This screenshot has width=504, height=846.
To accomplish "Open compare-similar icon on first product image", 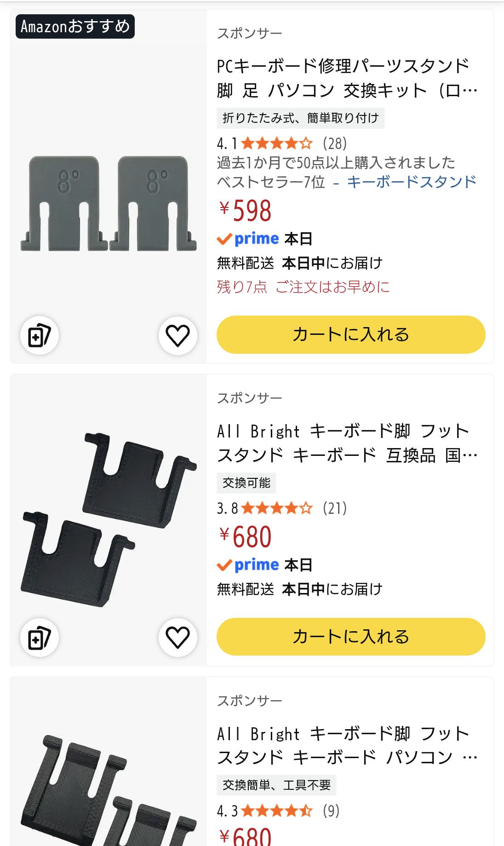I will 40,335.
